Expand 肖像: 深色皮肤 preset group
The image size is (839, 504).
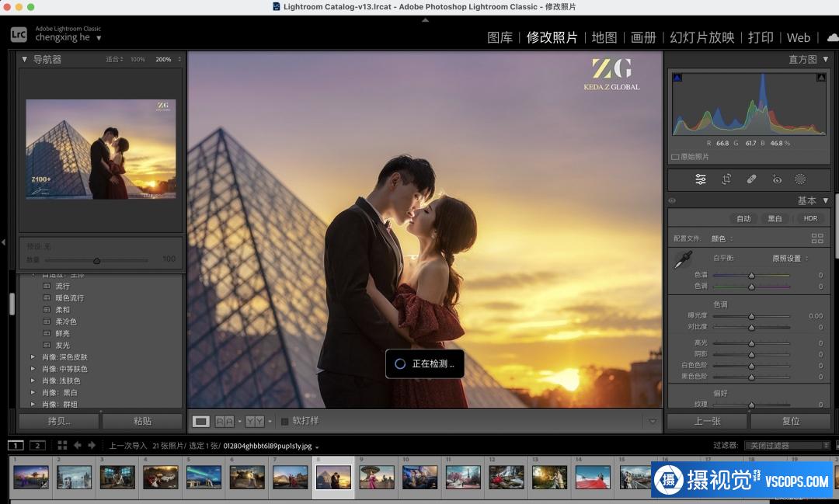(33, 357)
